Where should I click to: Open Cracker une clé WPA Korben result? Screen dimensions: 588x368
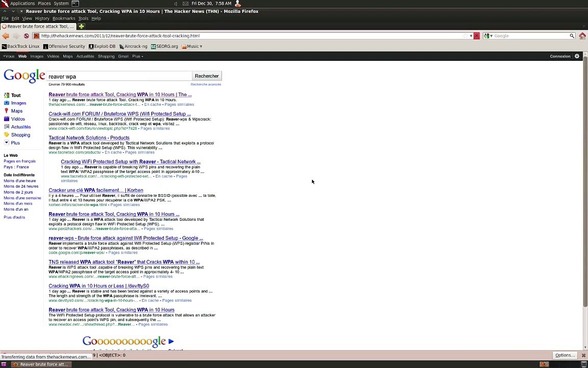95,190
